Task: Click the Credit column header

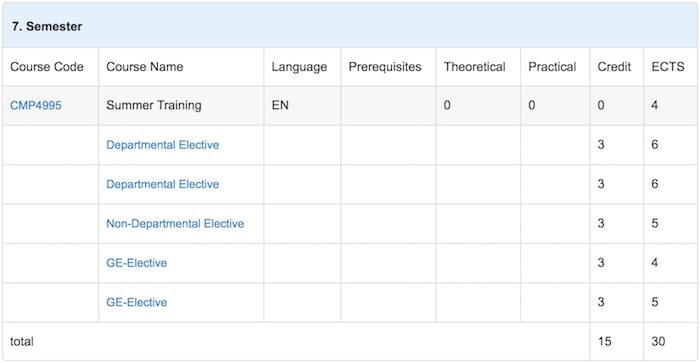Action: [x=614, y=67]
